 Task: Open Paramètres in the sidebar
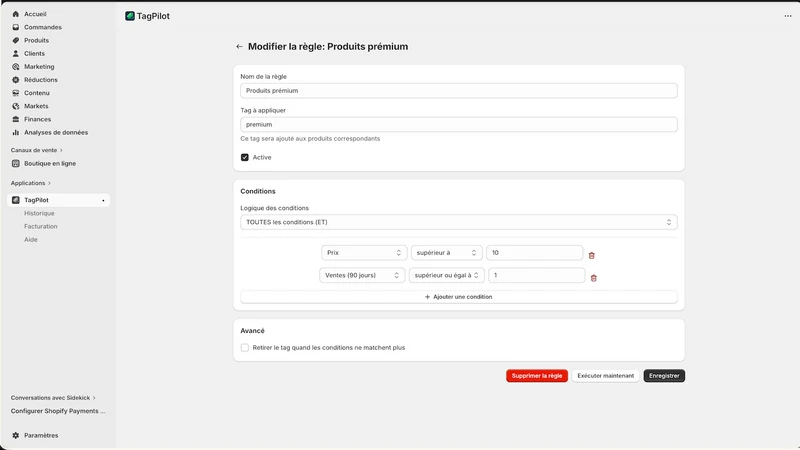click(41, 435)
